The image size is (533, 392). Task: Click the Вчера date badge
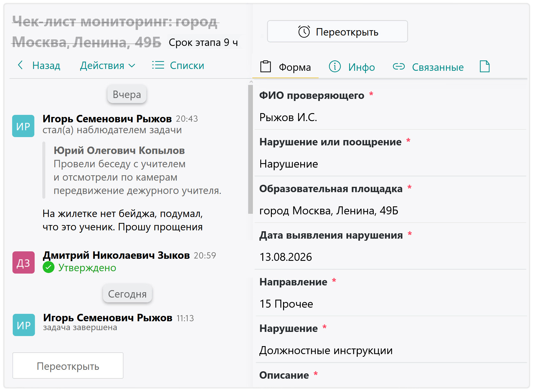[x=127, y=94]
